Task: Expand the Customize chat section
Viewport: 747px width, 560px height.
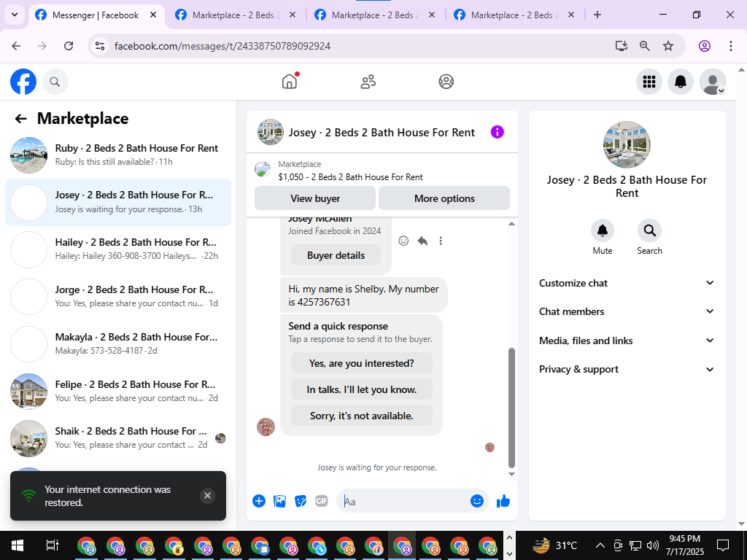Action: [x=627, y=283]
